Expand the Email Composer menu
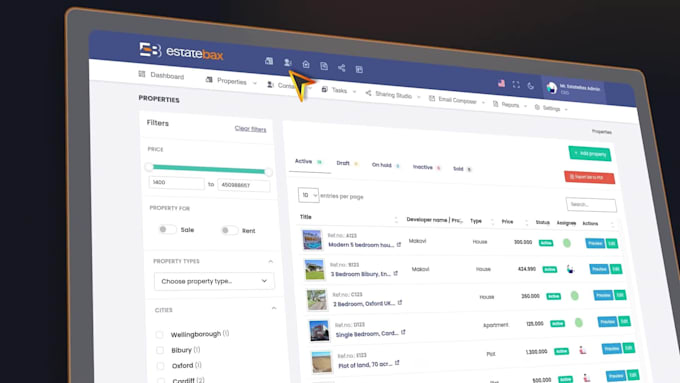This screenshot has height=383, width=680. 457,100
